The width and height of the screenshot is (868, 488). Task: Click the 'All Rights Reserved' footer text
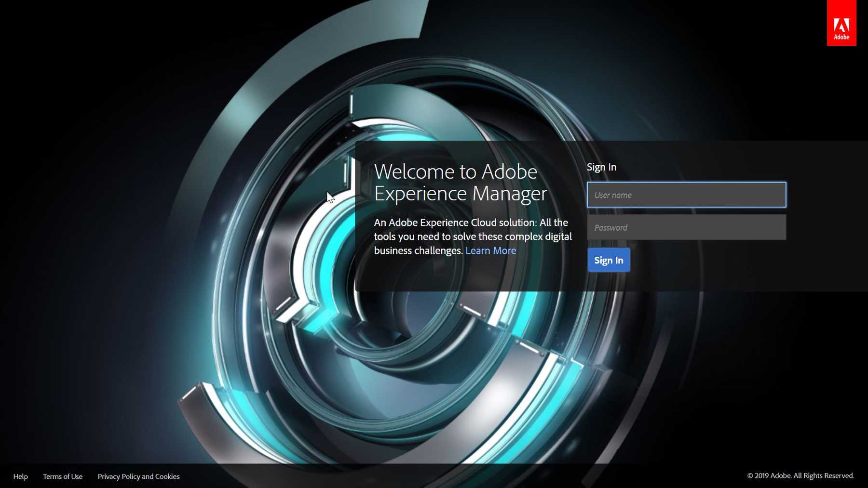(x=824, y=475)
